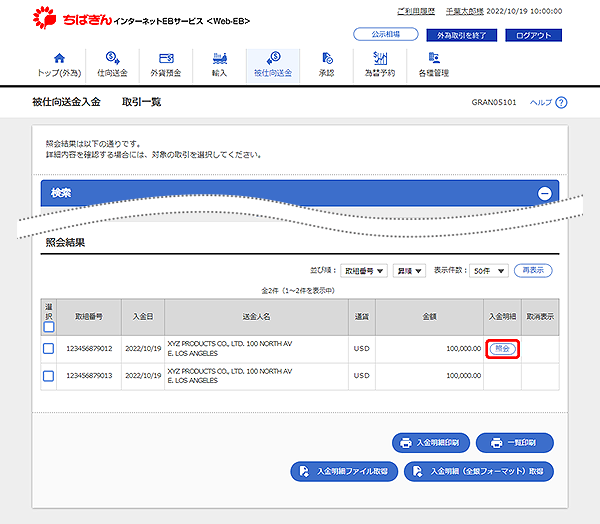Open the 昇順 sort order dropdown
Screen dimensions: 600x524
pyautogui.click(x=409, y=271)
